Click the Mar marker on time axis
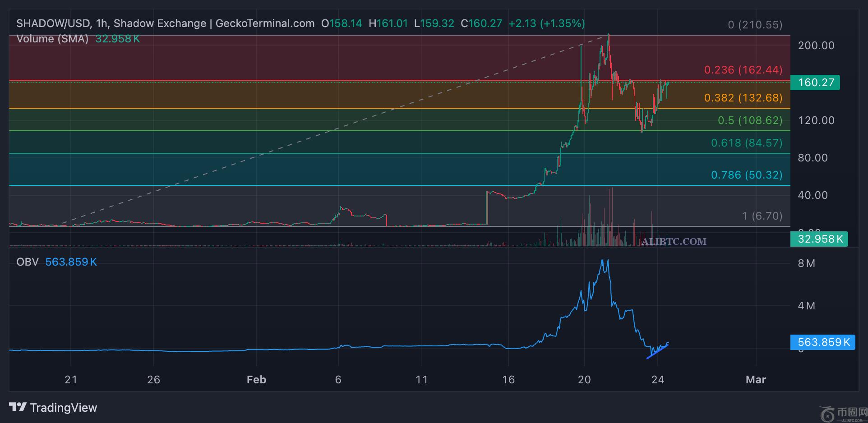The image size is (868, 423). pos(756,380)
